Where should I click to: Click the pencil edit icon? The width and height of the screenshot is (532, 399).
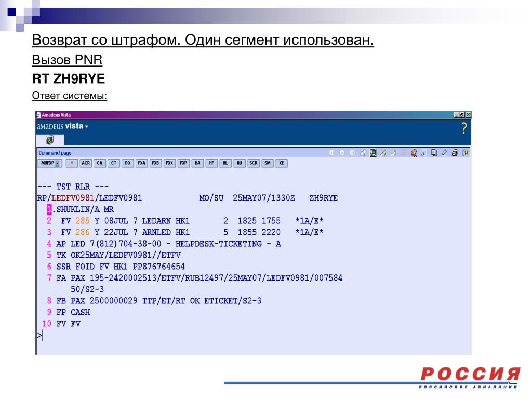(444, 153)
